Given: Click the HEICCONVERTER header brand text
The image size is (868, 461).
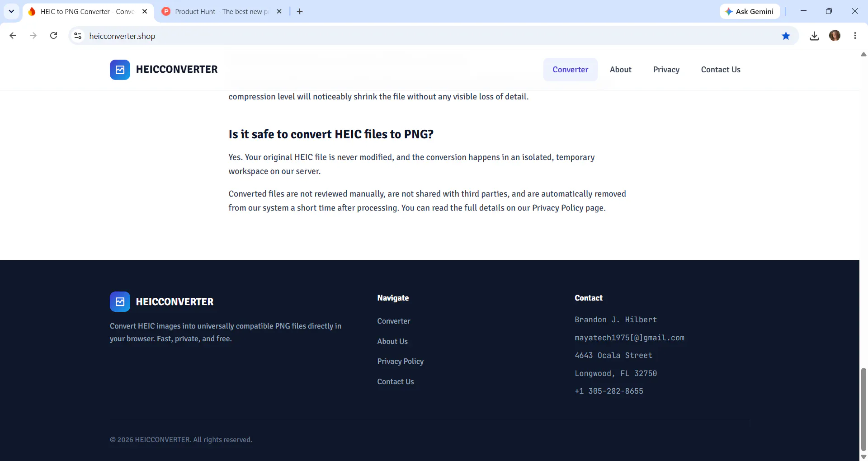Looking at the screenshot, I should (x=177, y=70).
